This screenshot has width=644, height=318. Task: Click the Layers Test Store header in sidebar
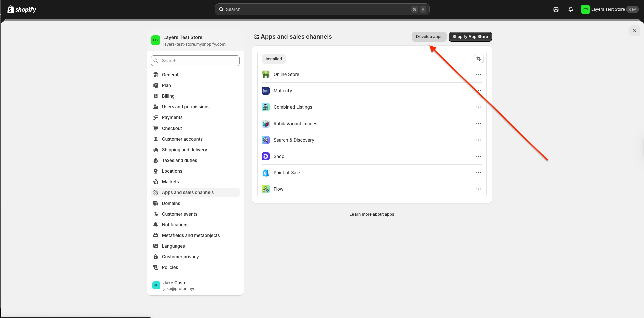click(x=195, y=40)
